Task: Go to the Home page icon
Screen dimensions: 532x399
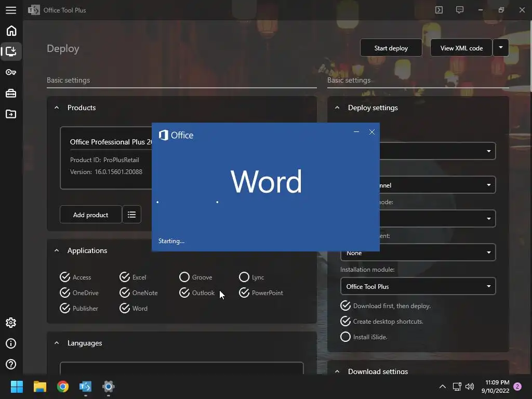Action: (x=11, y=31)
